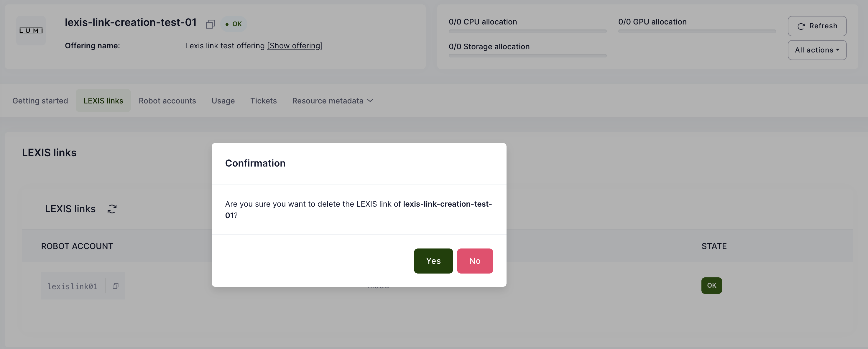Confirm deletion with the Yes button
868x349 pixels.
[433, 261]
